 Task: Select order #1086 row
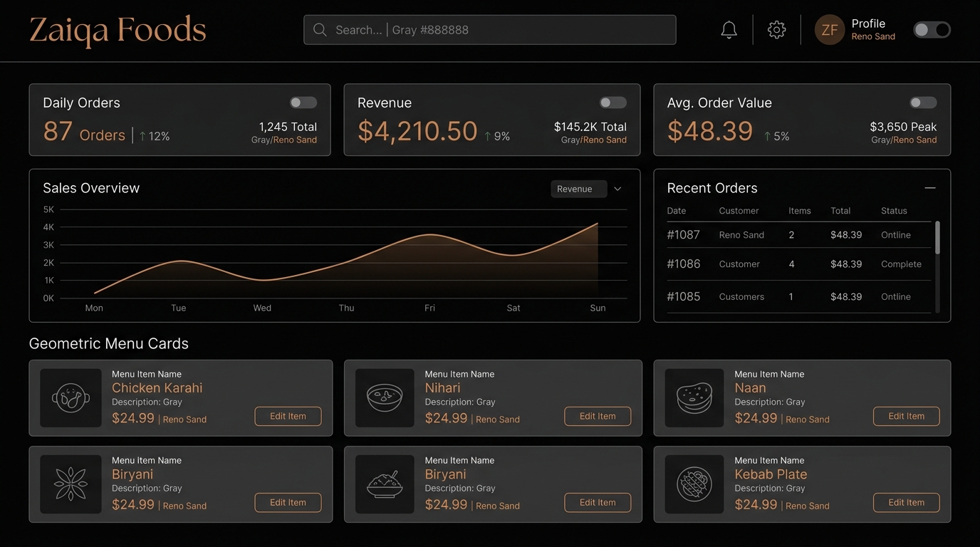[x=798, y=264]
